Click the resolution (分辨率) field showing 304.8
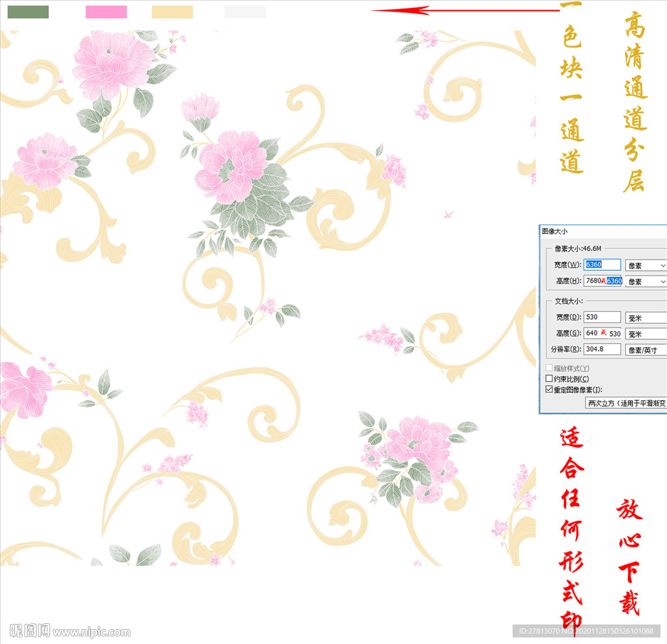This screenshot has width=667, height=644. pyautogui.click(x=603, y=349)
